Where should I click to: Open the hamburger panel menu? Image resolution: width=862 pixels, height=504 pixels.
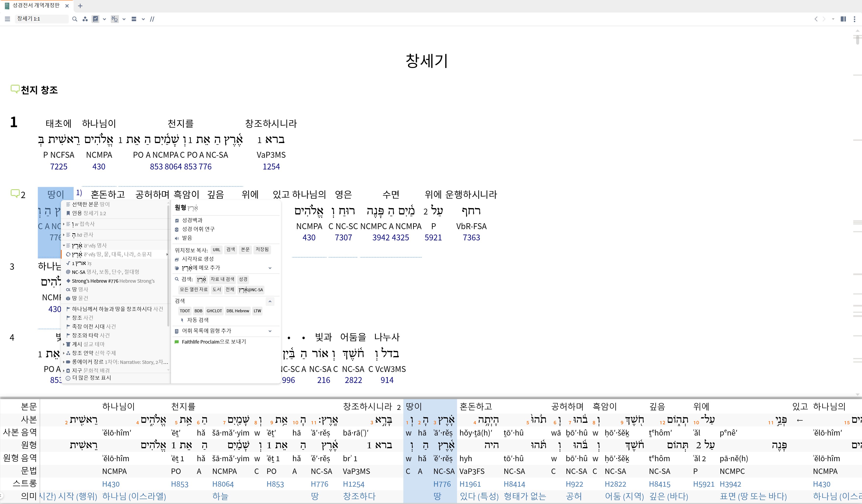[x=7, y=19]
